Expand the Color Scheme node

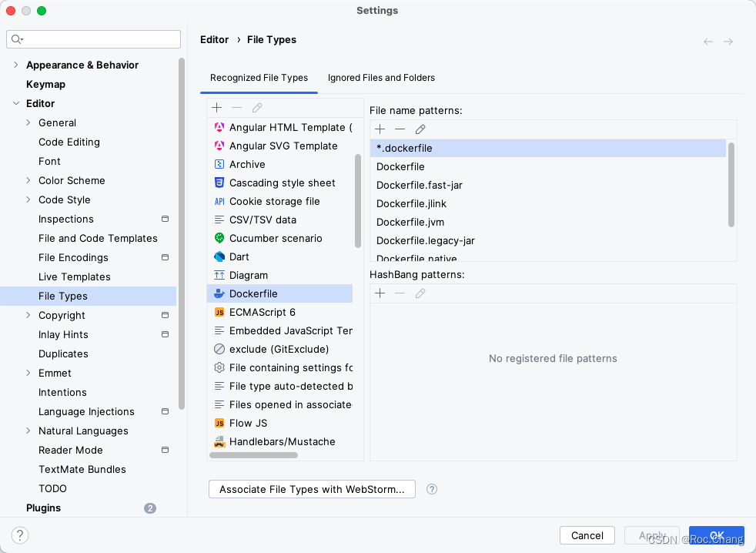[x=28, y=180]
